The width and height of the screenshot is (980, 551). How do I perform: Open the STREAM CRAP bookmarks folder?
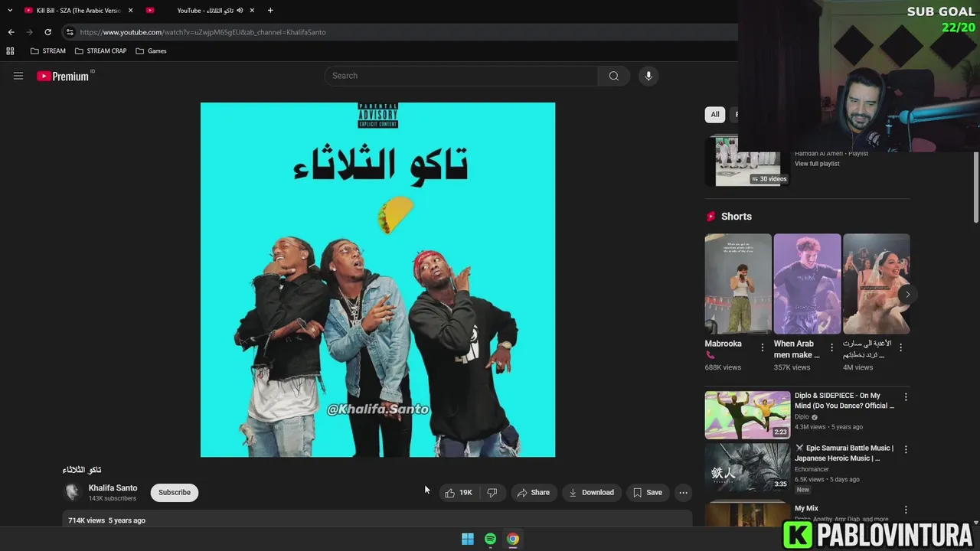[101, 51]
